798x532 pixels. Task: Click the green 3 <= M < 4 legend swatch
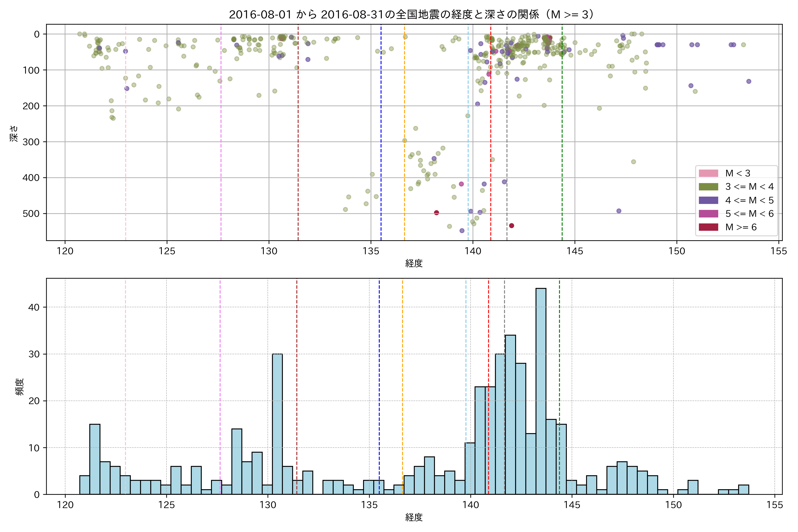tap(708, 187)
